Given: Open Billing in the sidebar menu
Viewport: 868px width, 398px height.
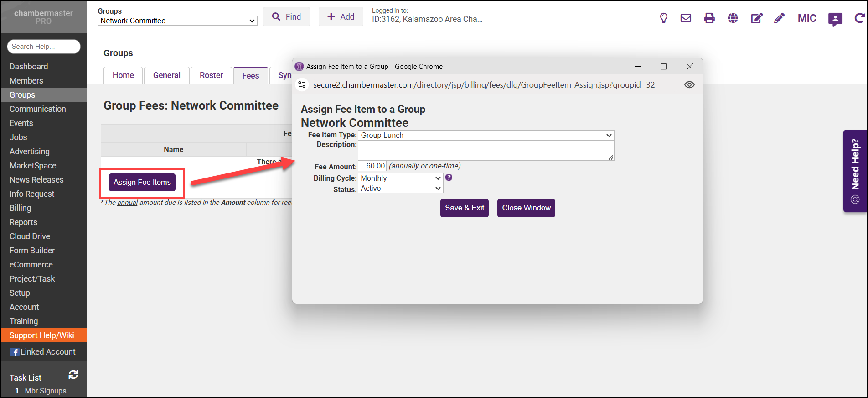Looking at the screenshot, I should 21,208.
